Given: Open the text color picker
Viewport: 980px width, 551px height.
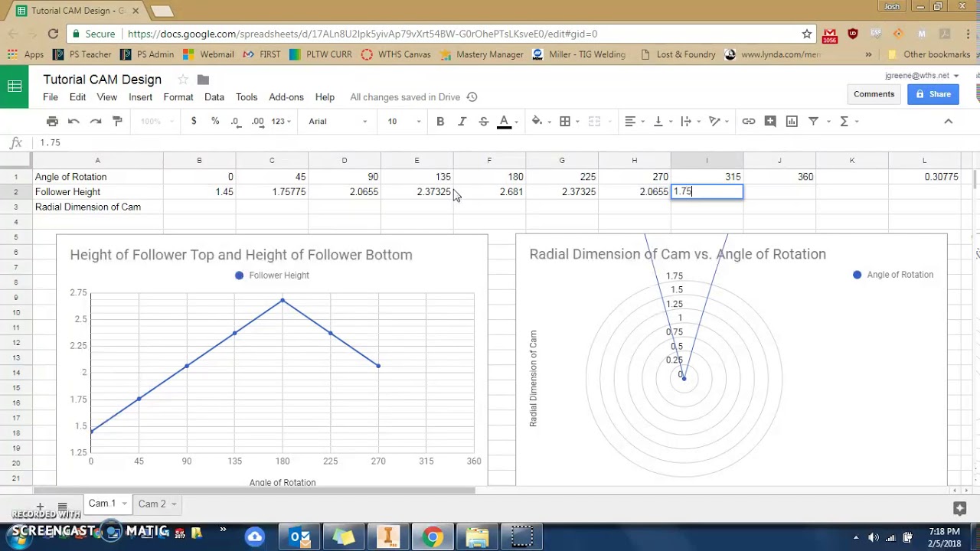Looking at the screenshot, I should click(505, 121).
